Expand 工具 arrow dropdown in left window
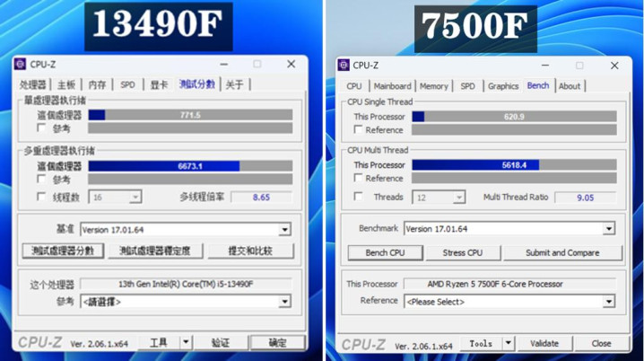Viewport: 644px width, 361px height. [186, 342]
